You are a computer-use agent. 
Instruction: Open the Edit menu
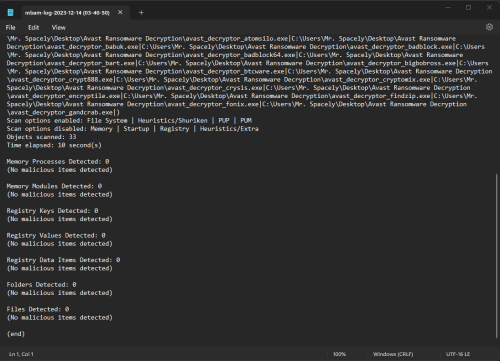coord(33,28)
